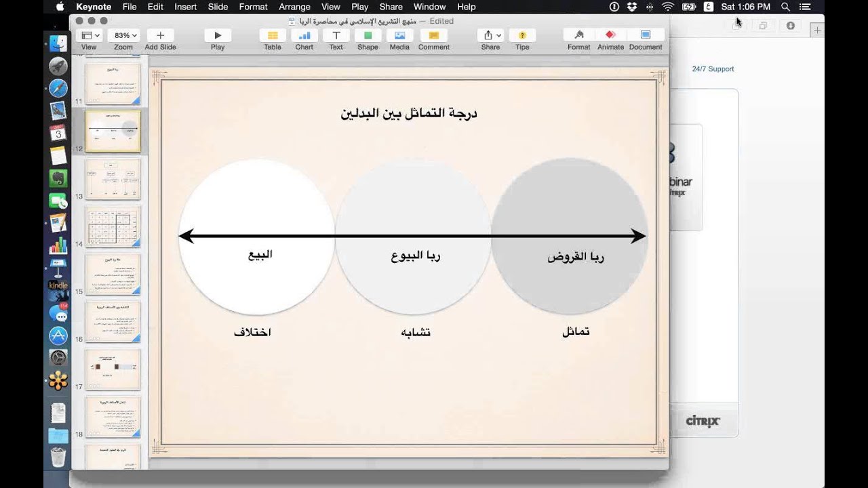Open the 83% zoom level dropdown
The image size is (868, 488).
click(123, 35)
